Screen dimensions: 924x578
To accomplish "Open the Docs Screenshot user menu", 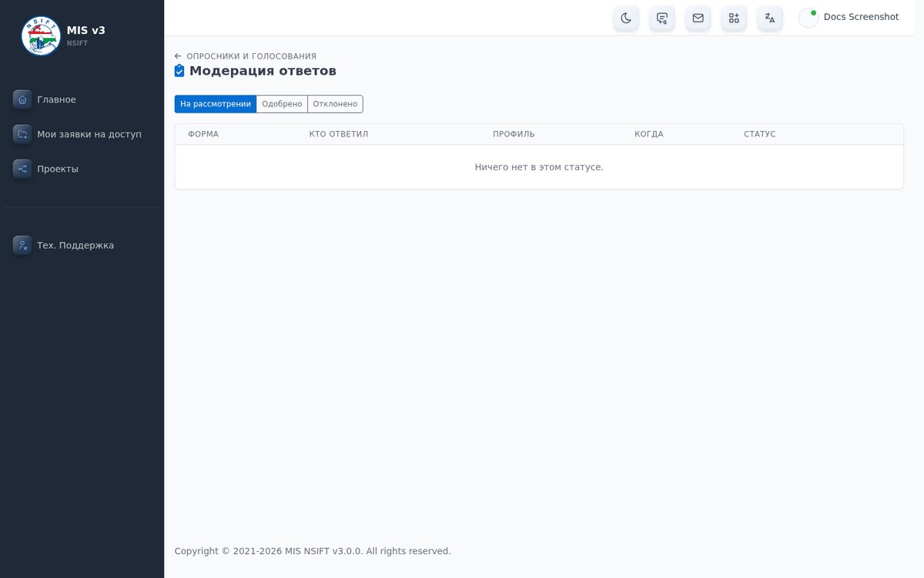I will point(849,17).
